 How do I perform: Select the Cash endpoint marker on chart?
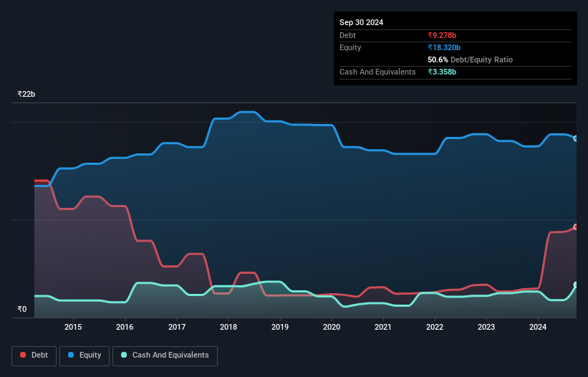click(x=576, y=285)
